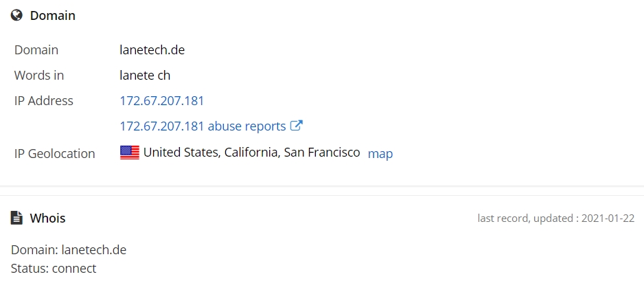
Task: Click the divider between Domain and Whois sections
Action: [322, 190]
